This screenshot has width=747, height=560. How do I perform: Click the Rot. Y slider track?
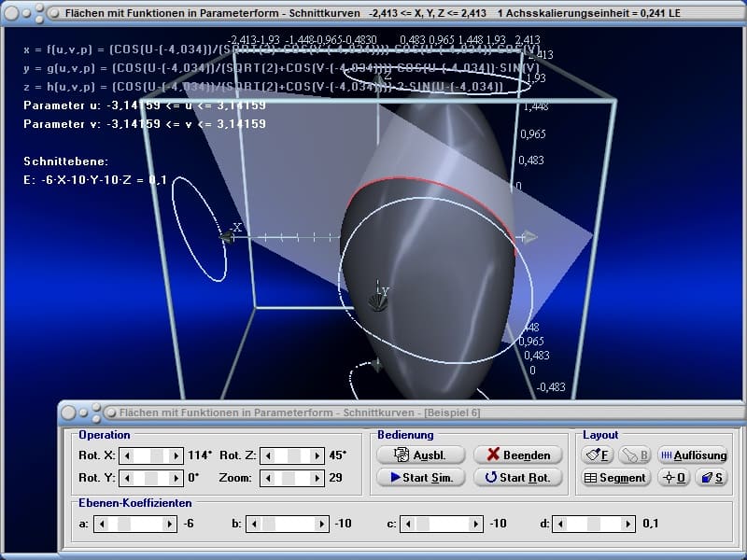pos(151,478)
